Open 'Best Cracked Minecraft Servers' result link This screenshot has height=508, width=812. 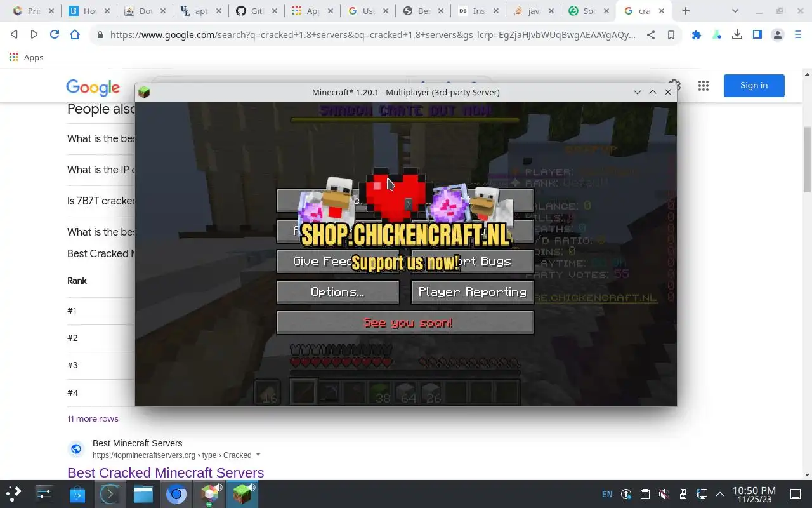coord(166,472)
